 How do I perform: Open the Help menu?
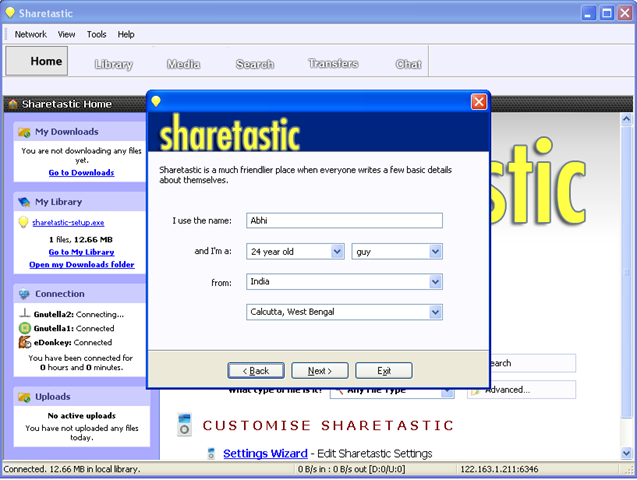click(x=126, y=35)
